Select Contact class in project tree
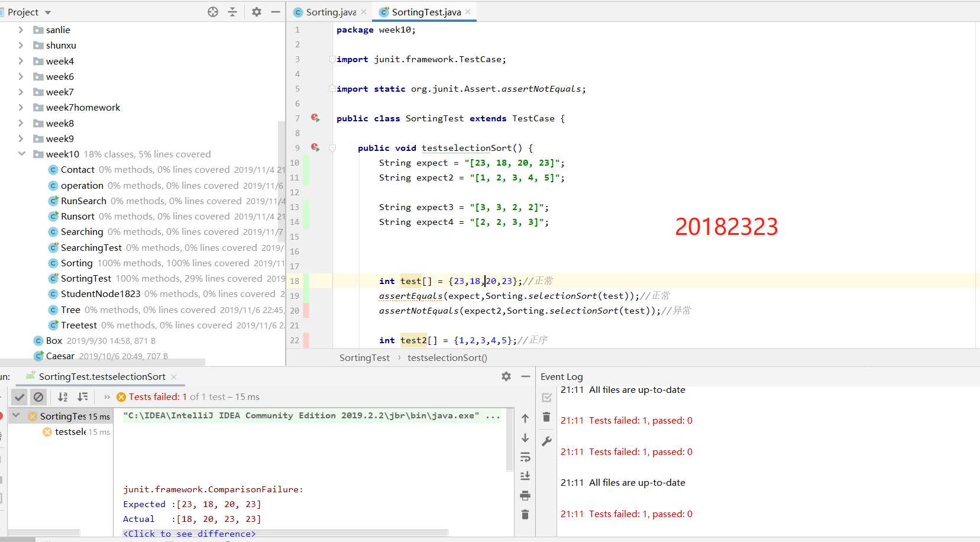The width and height of the screenshot is (980, 542). point(77,170)
